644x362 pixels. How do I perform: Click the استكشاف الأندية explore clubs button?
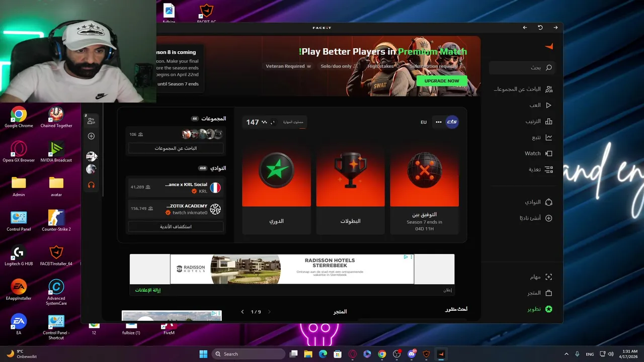pyautogui.click(x=176, y=226)
